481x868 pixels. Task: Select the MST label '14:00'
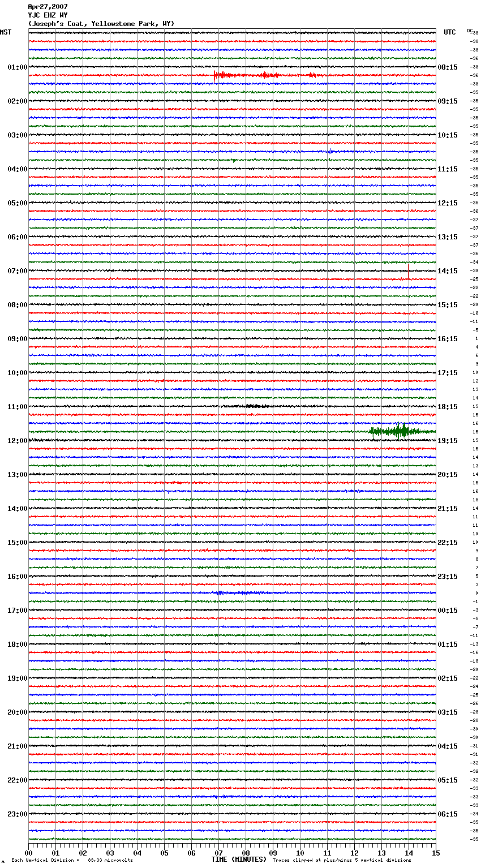[18, 509]
